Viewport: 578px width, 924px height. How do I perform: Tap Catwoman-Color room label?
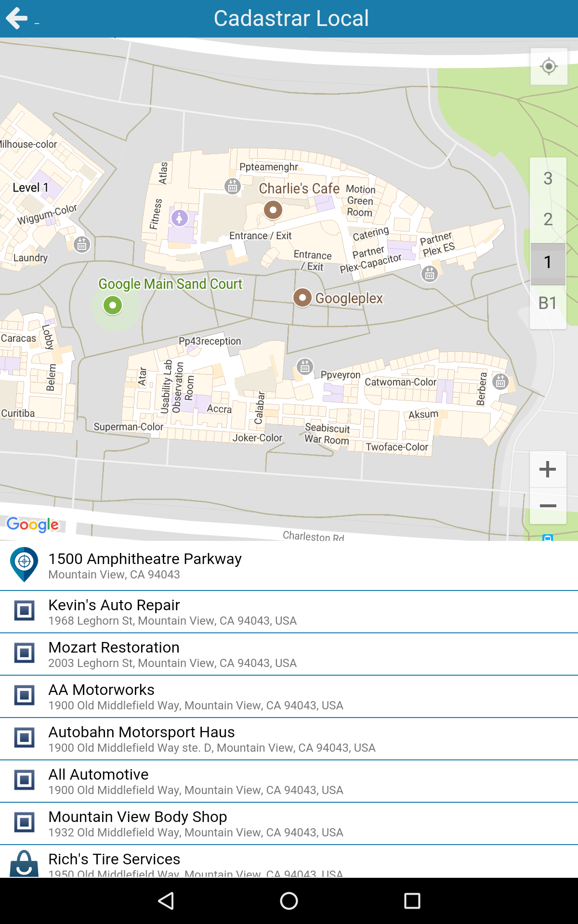400,382
